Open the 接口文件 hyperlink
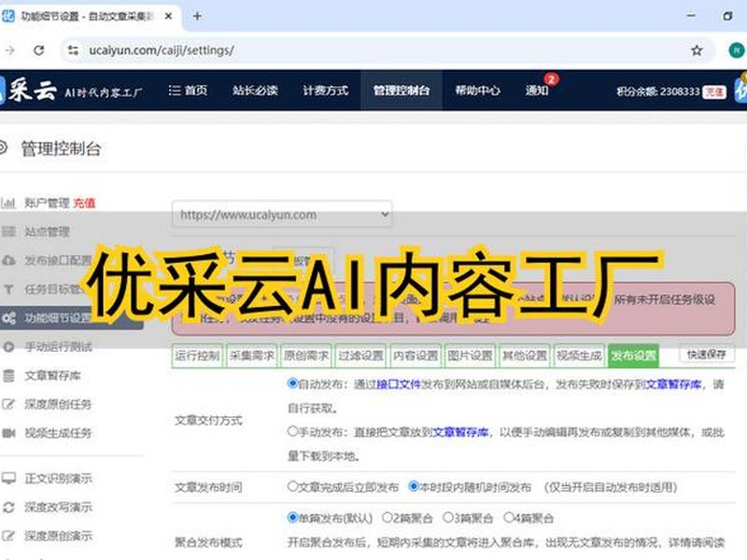The height and width of the screenshot is (560, 747). click(399, 385)
